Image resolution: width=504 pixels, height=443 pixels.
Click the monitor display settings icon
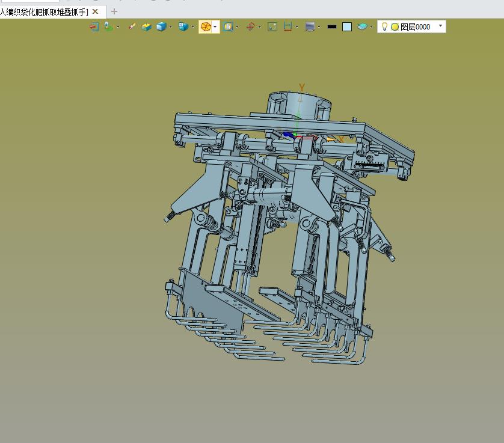(310, 26)
